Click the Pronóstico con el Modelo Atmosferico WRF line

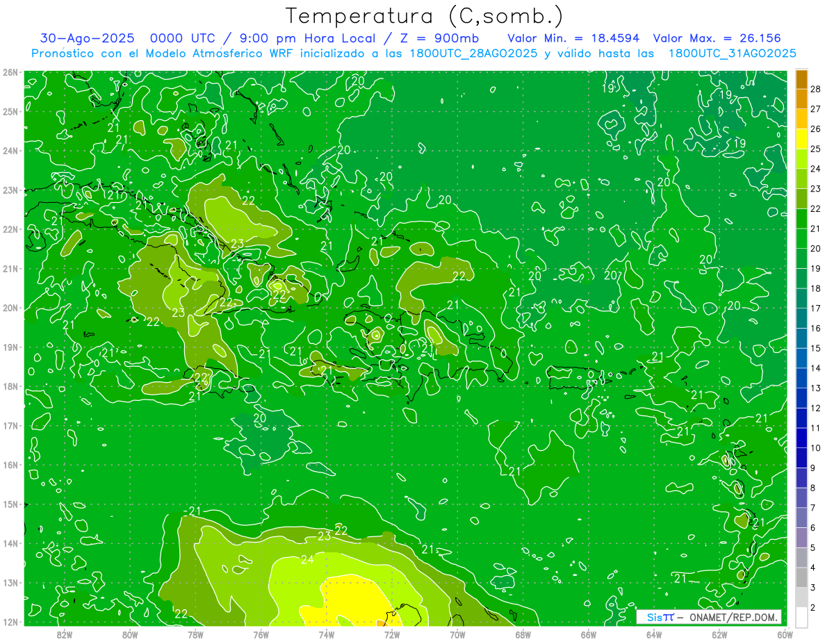click(414, 53)
